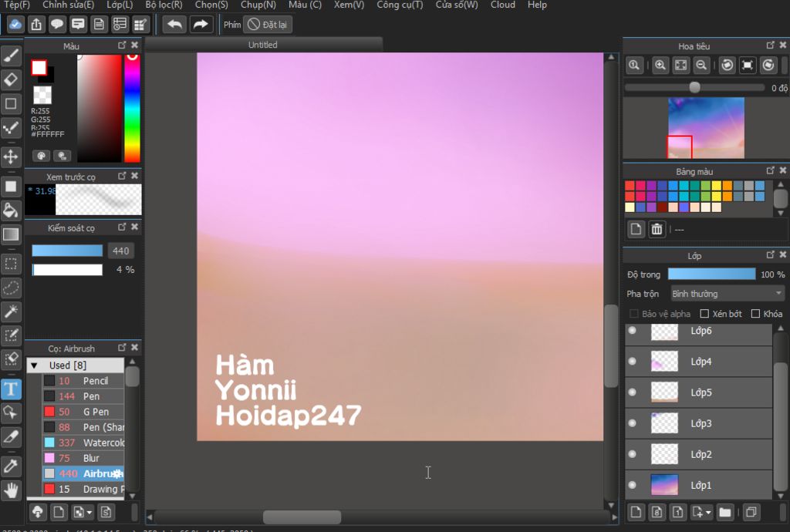Viewport: 790px width, 532px height.
Task: Select the Gradient tool
Action: 11,234
